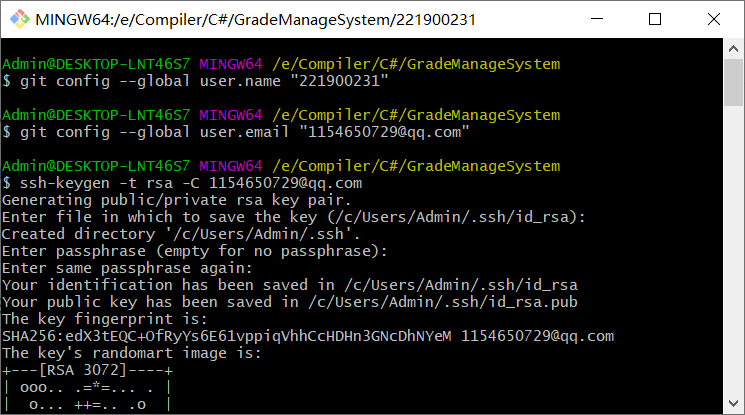Screen dimensions: 745x415
Task: Click 'Enter file in which to save the key' line
Action: pos(294,217)
